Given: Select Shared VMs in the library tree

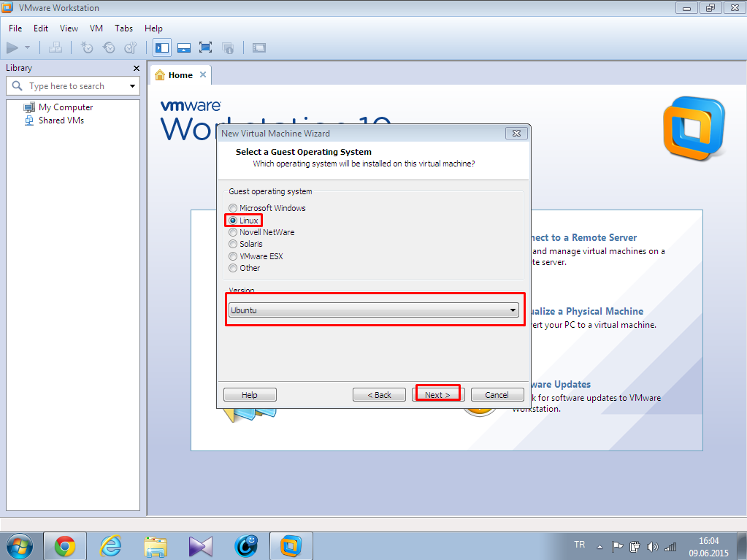Looking at the screenshot, I should 54,120.
